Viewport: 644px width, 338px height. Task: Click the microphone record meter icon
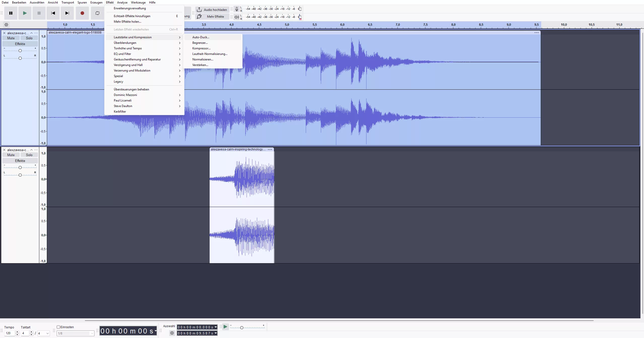coord(236,9)
